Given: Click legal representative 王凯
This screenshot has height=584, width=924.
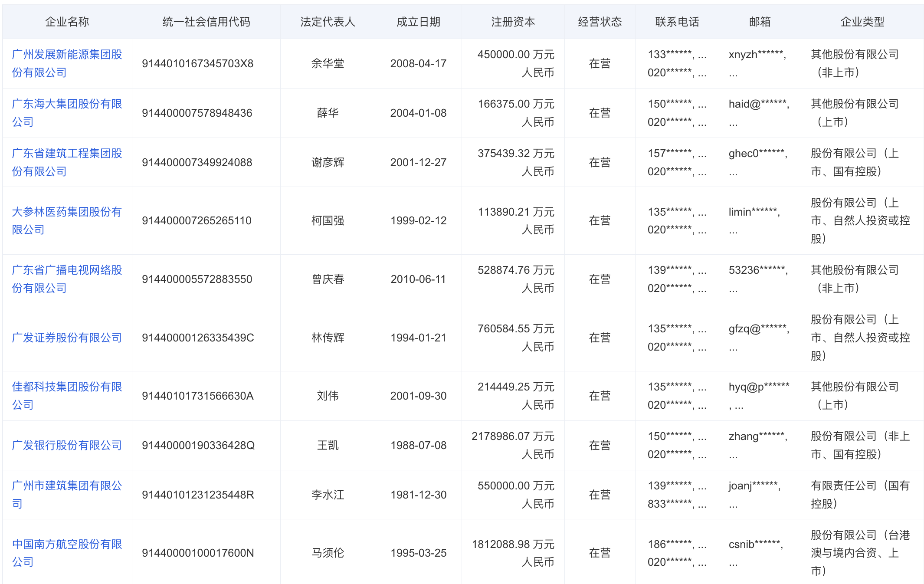Looking at the screenshot, I should [328, 445].
